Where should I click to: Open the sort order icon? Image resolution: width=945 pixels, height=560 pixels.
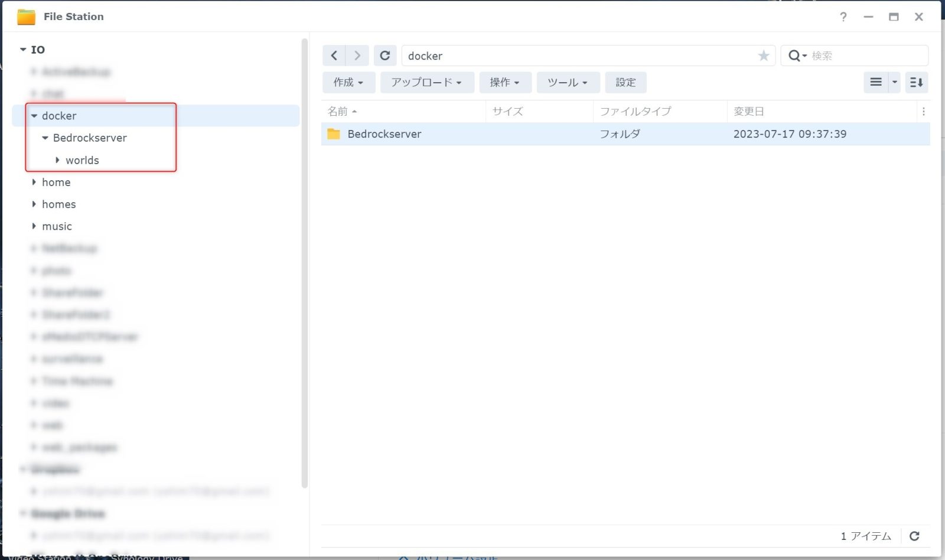click(917, 82)
